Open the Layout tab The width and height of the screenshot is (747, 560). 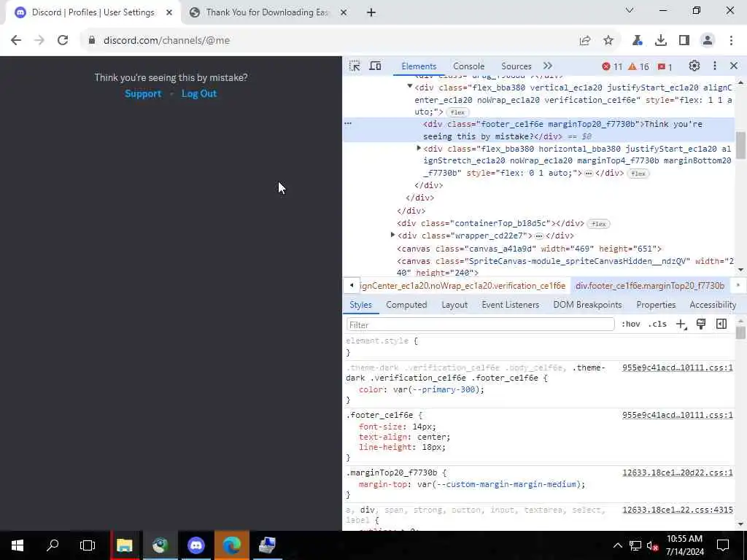[x=454, y=305]
